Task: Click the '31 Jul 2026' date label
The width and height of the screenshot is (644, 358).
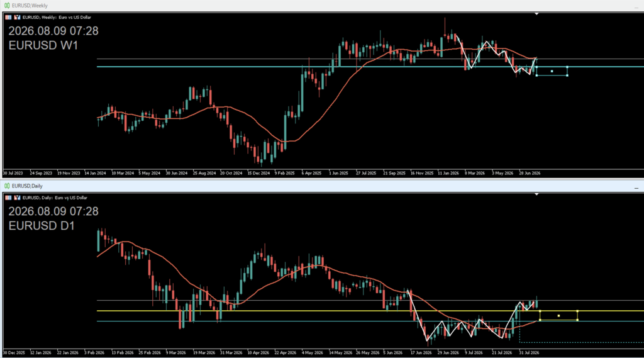Action: [529, 353]
